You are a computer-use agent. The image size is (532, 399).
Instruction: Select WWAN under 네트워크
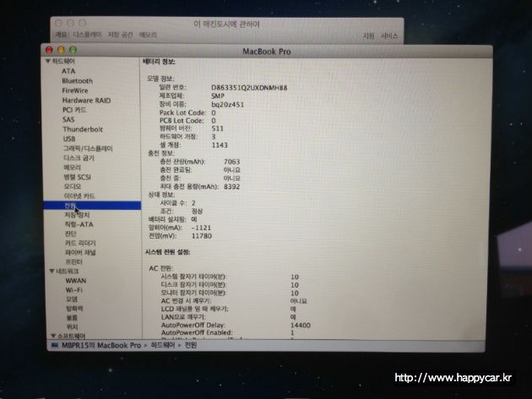point(76,281)
